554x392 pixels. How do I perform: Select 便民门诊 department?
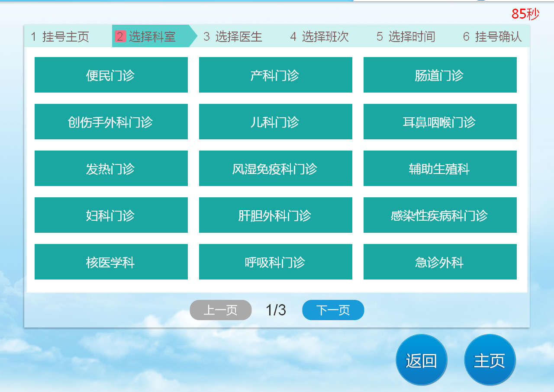point(111,75)
